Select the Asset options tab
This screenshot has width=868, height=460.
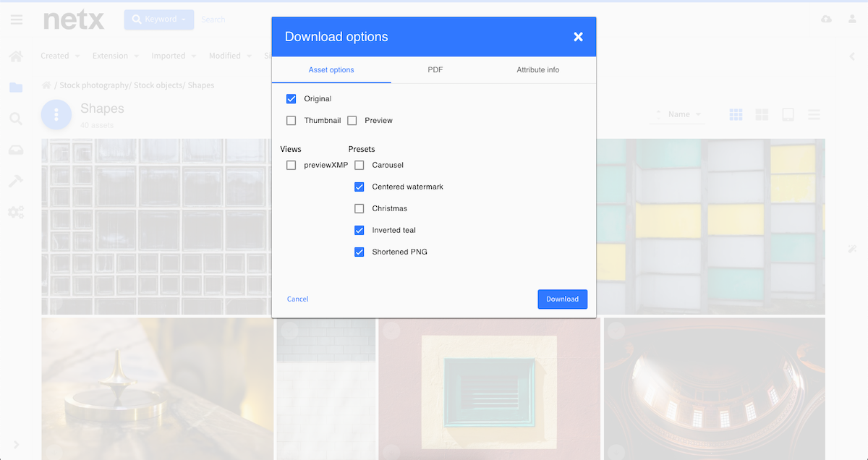[331, 70]
